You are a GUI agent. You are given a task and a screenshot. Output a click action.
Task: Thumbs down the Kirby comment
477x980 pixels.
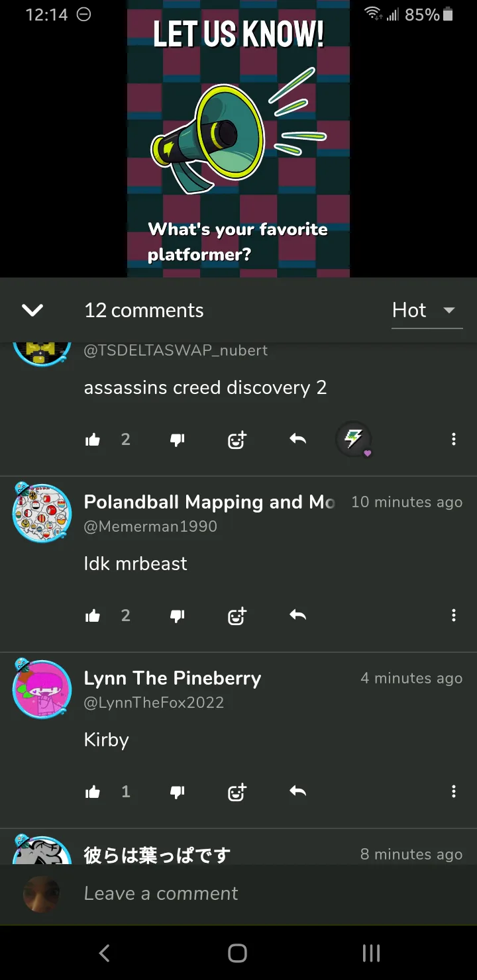click(x=178, y=792)
